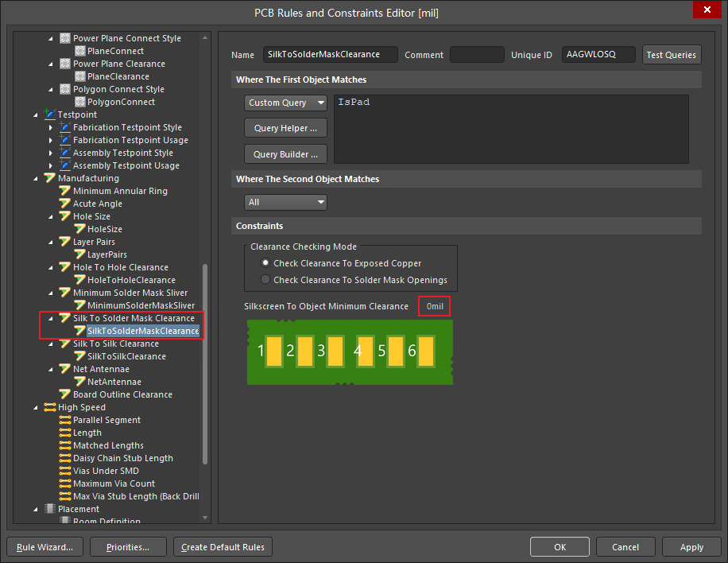Click the Vias Under SMD rule icon
The image size is (728, 563).
click(67, 471)
